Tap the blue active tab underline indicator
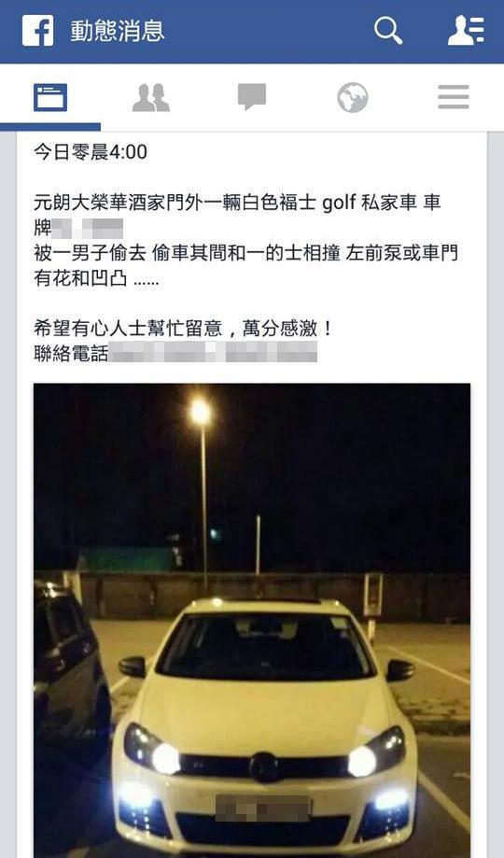 coord(50,127)
